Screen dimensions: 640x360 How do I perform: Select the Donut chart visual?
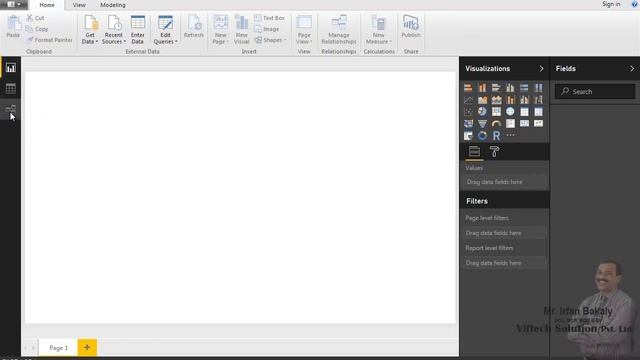click(482, 136)
